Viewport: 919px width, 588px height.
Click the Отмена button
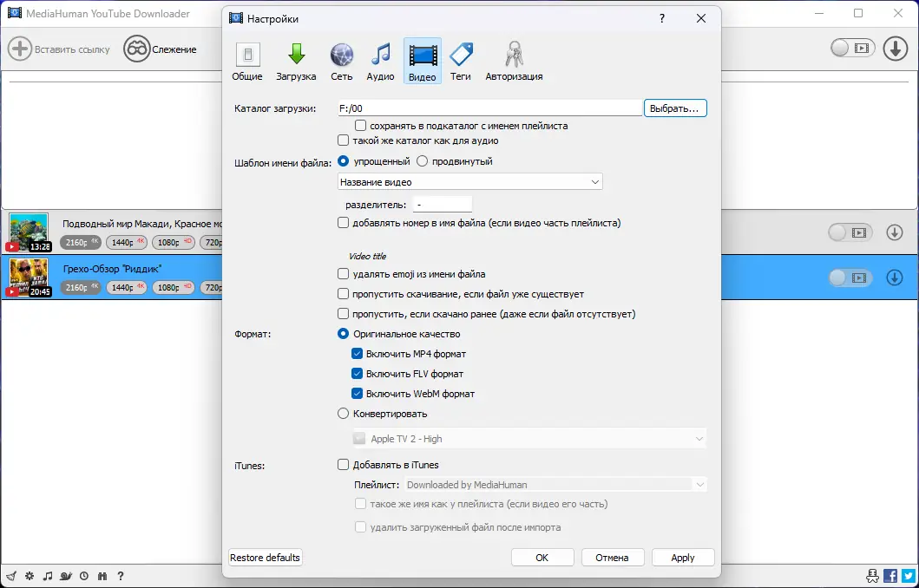(613, 558)
